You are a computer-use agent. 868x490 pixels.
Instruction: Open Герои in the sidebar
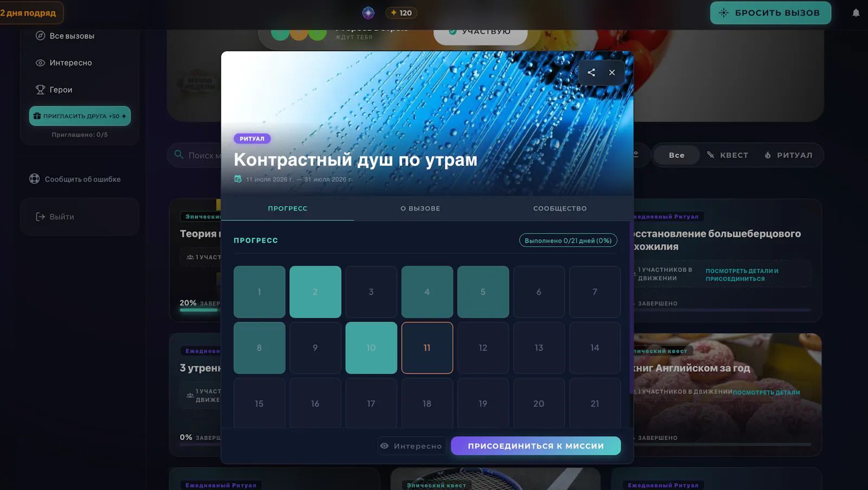click(54, 90)
